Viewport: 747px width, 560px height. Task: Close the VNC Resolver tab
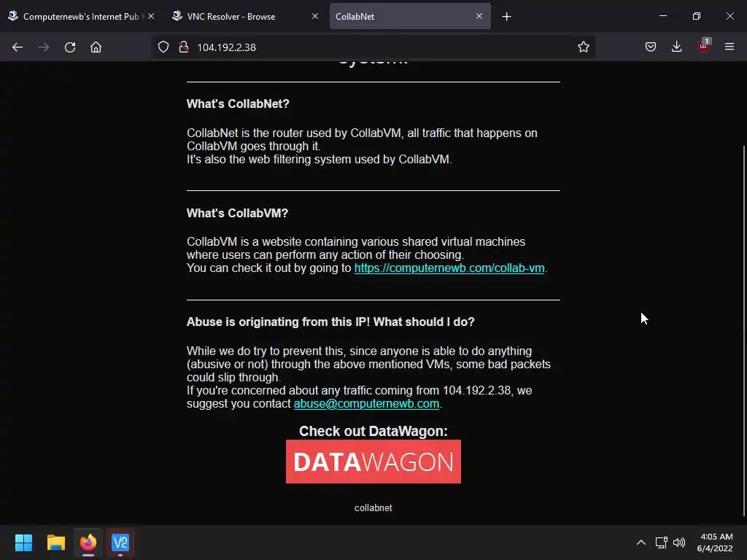click(315, 16)
